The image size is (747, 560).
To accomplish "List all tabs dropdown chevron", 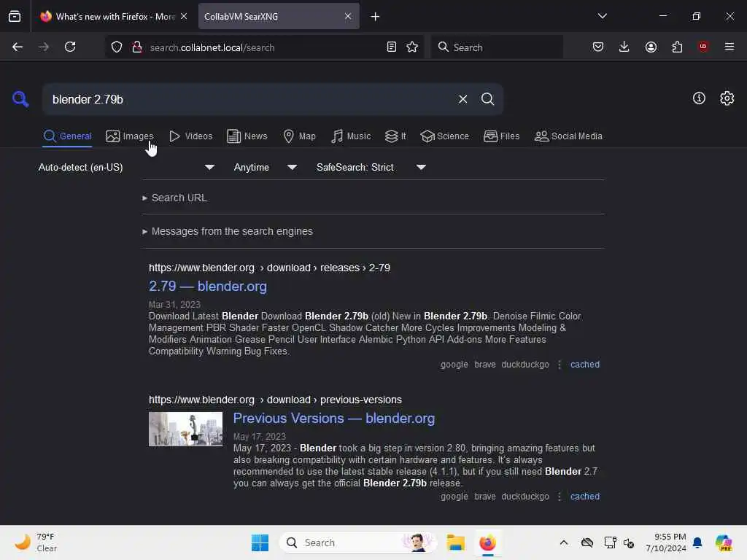I will click(602, 16).
